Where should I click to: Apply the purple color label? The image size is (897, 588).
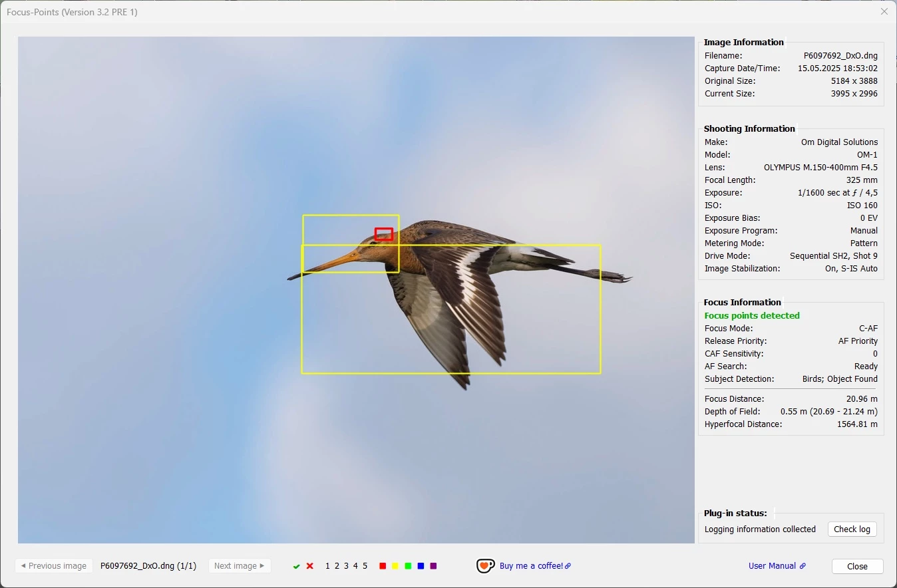click(x=433, y=566)
